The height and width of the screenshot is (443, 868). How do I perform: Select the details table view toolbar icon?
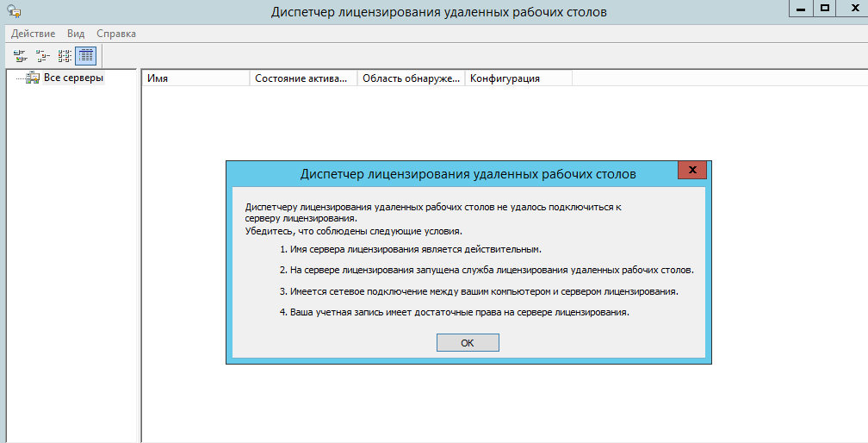click(x=85, y=56)
